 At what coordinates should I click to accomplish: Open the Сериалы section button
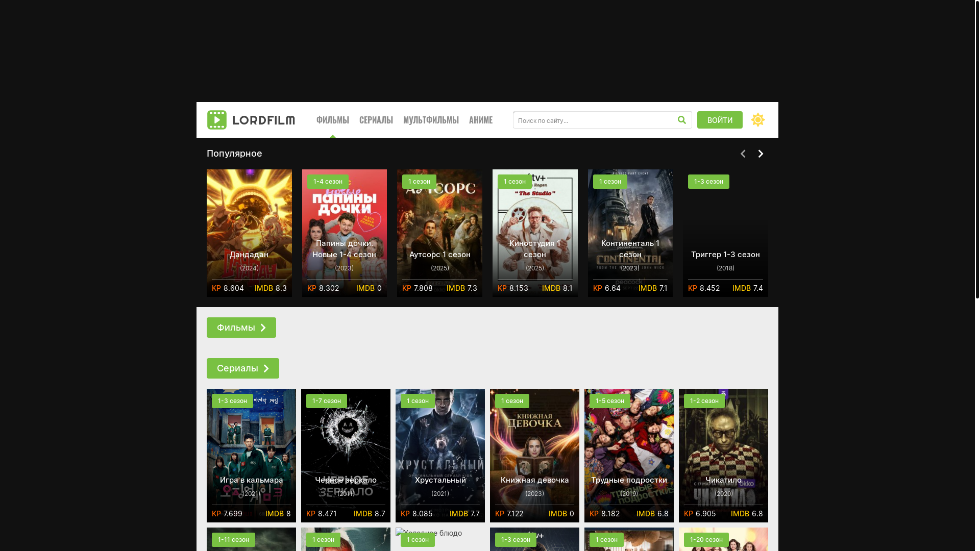pyautogui.click(x=243, y=368)
